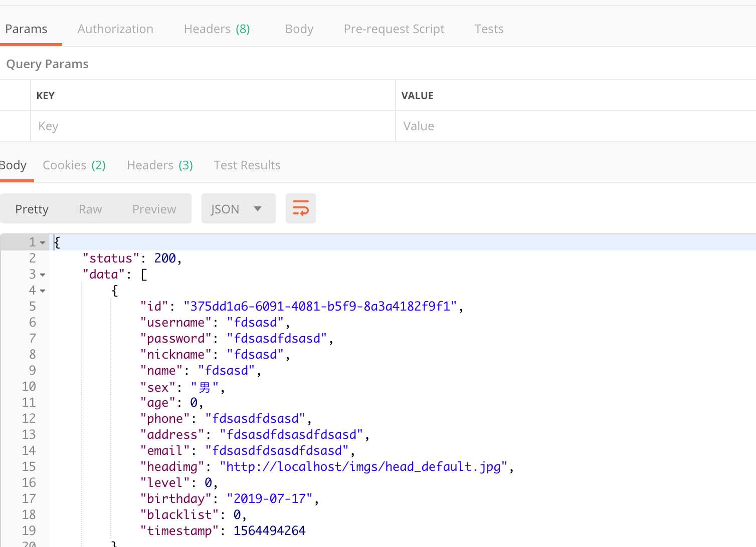Open the request Headers (8) tab
The image size is (756, 547).
click(217, 29)
